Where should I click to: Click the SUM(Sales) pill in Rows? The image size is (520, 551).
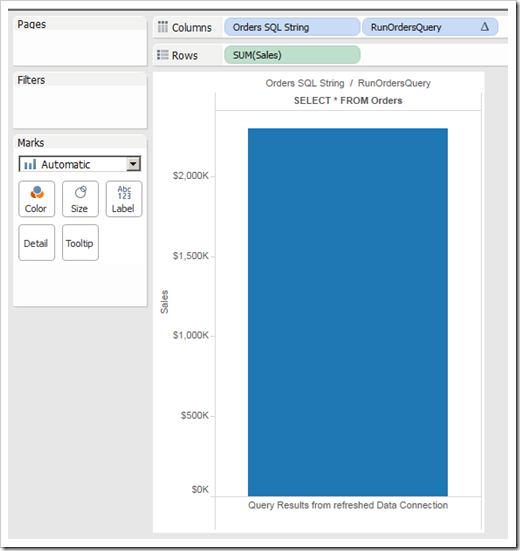tap(292, 55)
